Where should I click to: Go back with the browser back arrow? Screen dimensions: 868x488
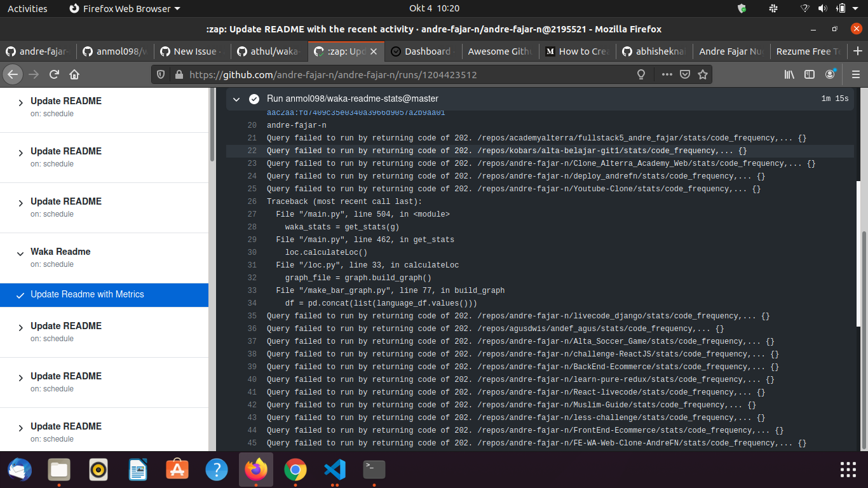[12, 74]
